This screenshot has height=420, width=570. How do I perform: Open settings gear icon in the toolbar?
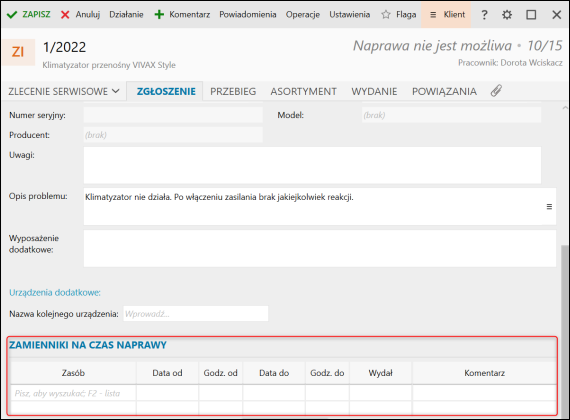tap(507, 15)
